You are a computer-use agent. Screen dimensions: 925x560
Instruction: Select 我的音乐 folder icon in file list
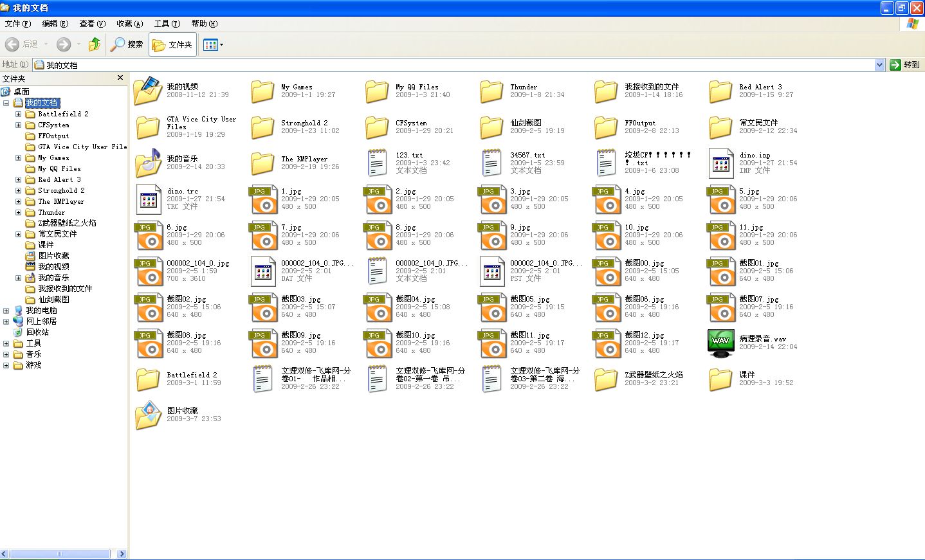148,163
